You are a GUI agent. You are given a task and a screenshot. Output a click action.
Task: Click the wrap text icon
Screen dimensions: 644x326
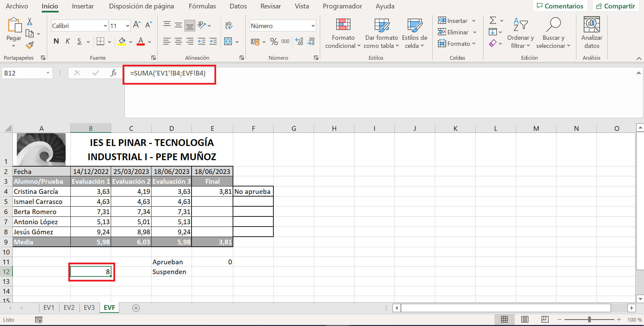coord(229,25)
